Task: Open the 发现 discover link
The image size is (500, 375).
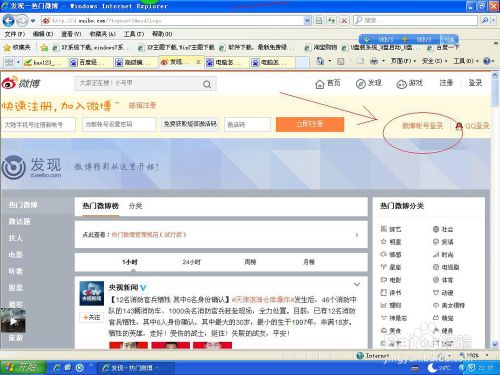Action: (369, 83)
